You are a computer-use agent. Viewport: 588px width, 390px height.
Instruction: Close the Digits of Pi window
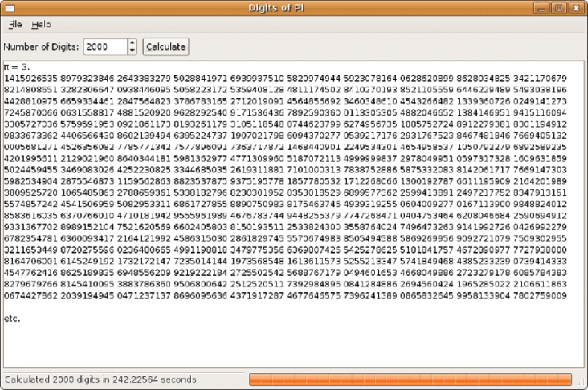(x=576, y=7)
